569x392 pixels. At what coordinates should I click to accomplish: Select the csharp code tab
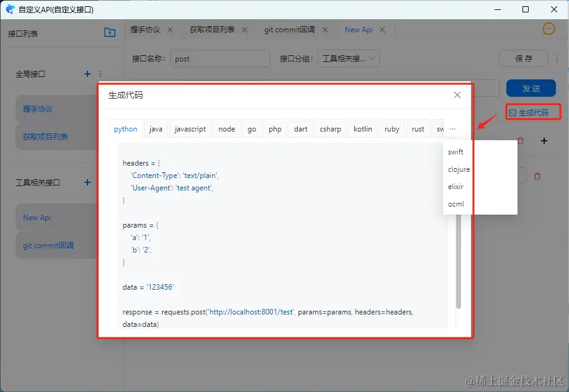click(330, 129)
